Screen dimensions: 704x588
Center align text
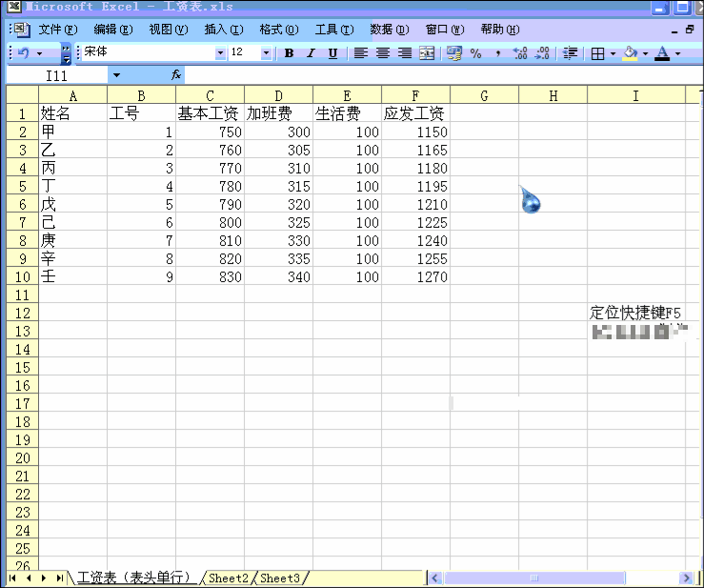[x=383, y=53]
